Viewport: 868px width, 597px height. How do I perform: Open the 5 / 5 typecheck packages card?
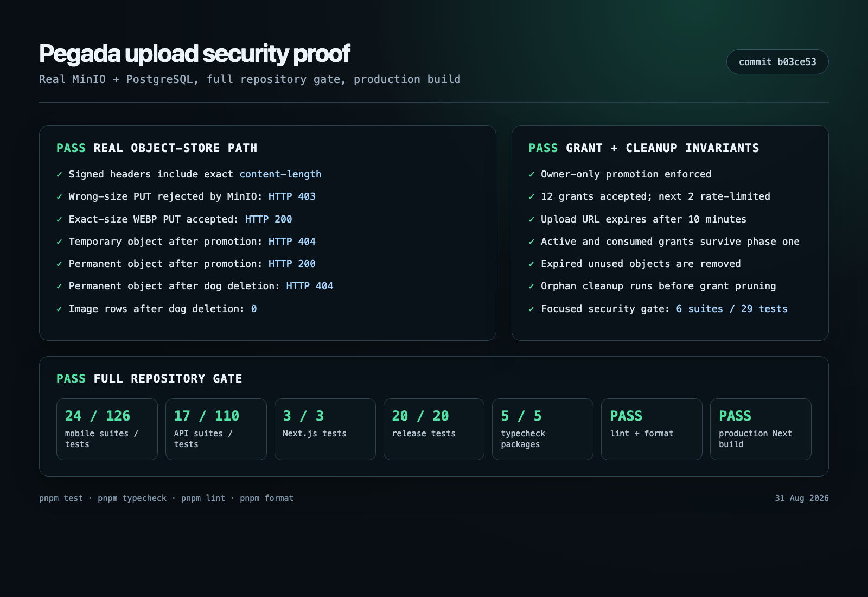(542, 429)
